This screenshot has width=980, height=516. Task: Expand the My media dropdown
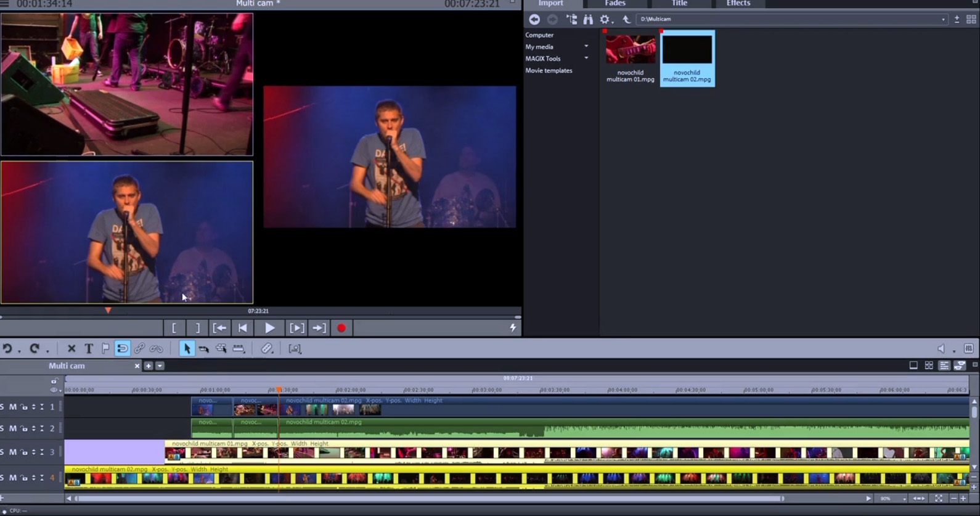tap(586, 47)
